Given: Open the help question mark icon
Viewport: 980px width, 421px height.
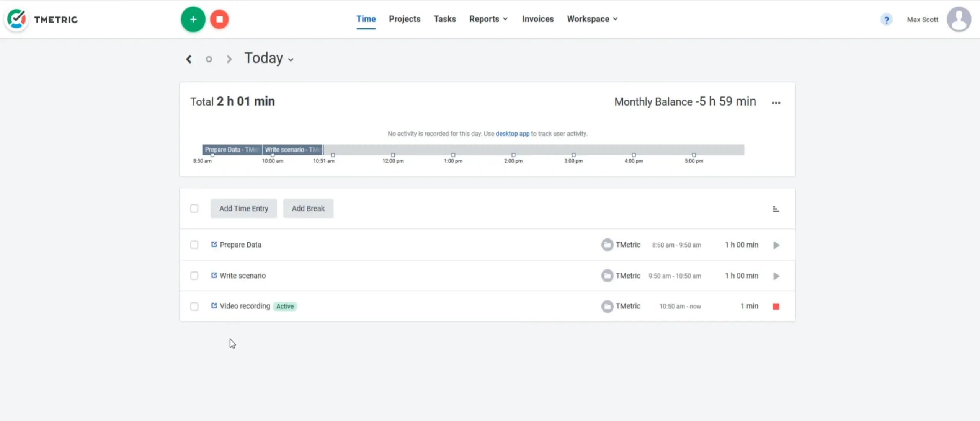Looking at the screenshot, I should tap(886, 20).
